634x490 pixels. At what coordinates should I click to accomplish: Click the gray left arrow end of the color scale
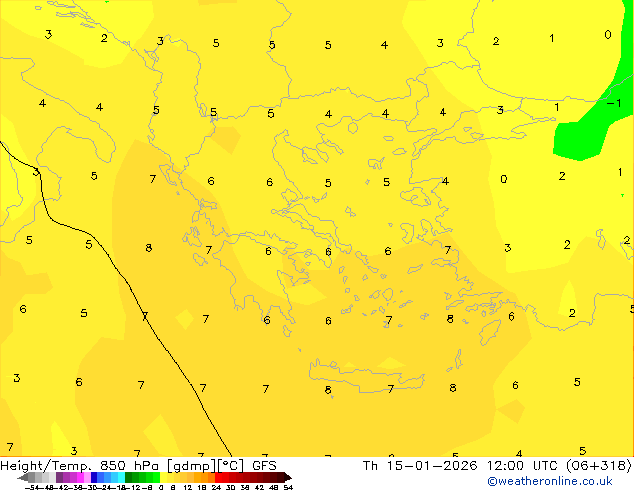click(23, 477)
